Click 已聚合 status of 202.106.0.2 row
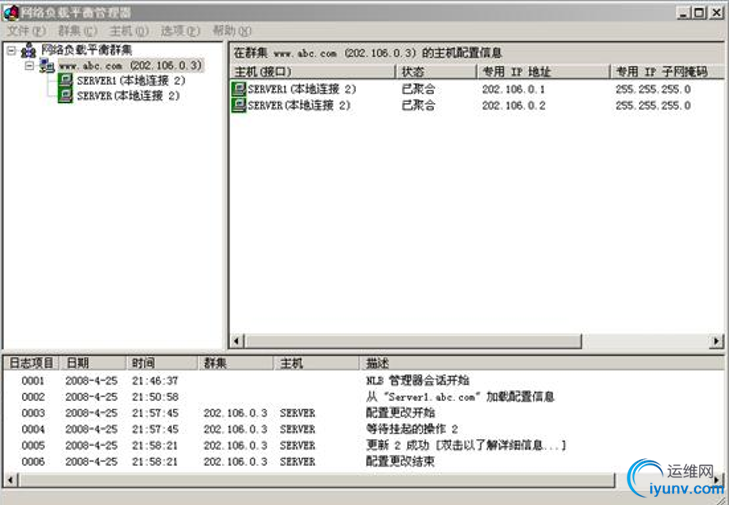This screenshot has width=730, height=505. 418,105
